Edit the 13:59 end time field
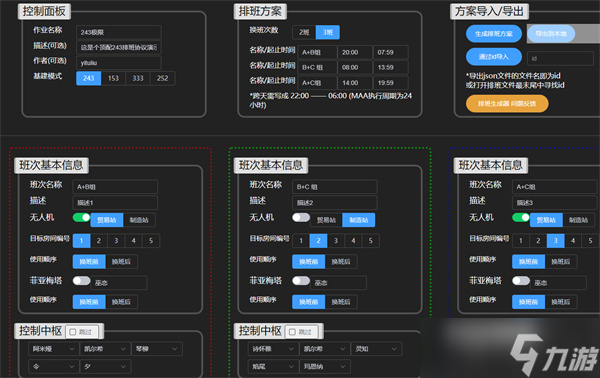 [390, 67]
